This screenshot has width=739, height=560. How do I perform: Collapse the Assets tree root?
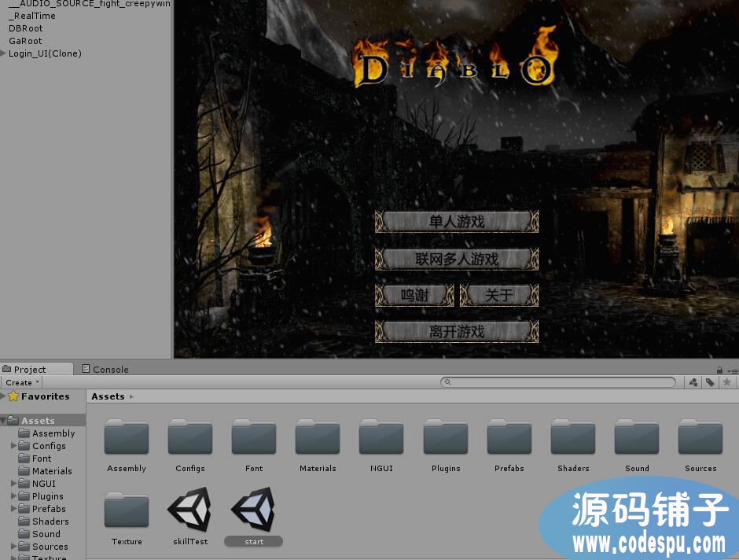tap(3, 420)
